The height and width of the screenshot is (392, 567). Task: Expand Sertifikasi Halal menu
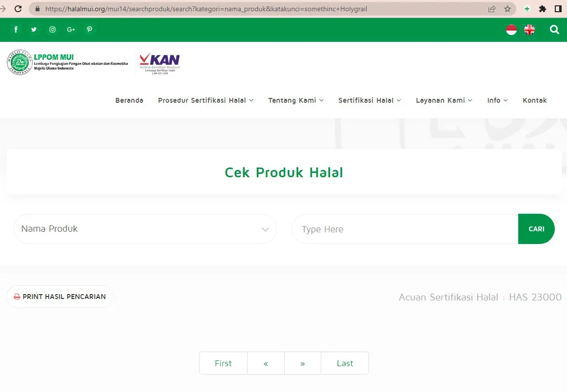pos(370,100)
